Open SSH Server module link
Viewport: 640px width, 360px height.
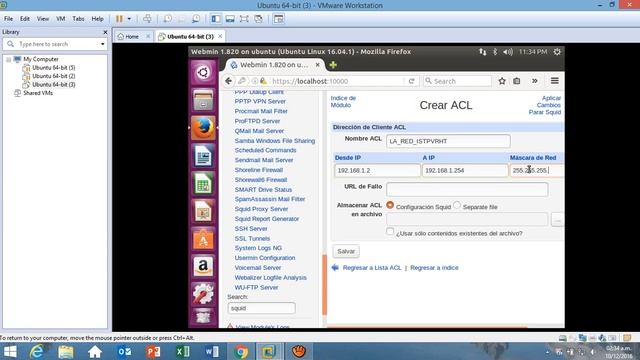pos(251,229)
